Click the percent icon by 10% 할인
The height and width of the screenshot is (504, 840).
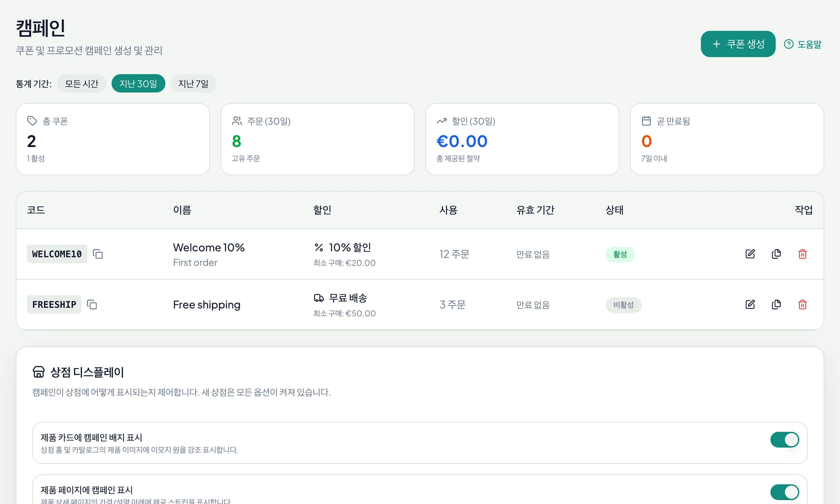pos(319,248)
